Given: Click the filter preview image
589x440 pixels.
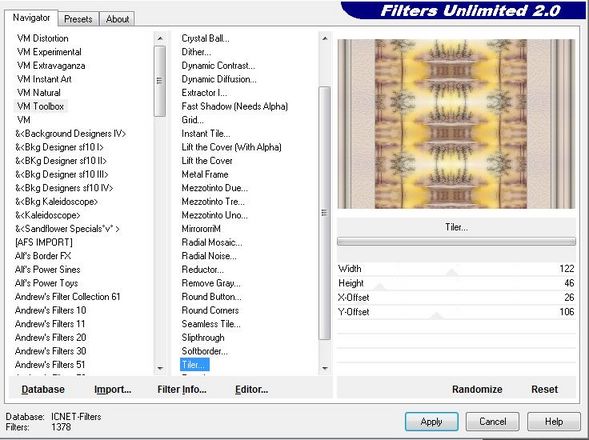Looking at the screenshot, I should (x=456, y=124).
